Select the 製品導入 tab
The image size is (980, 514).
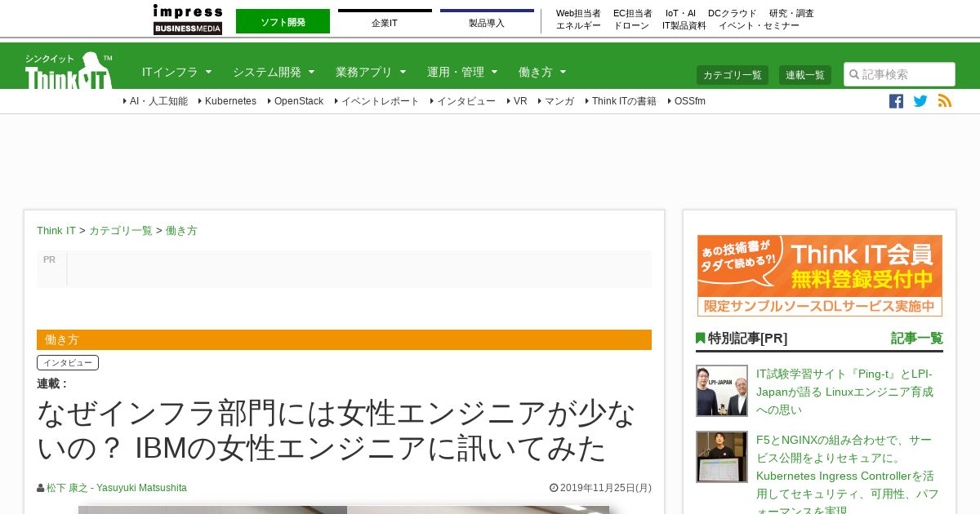[x=487, y=22]
